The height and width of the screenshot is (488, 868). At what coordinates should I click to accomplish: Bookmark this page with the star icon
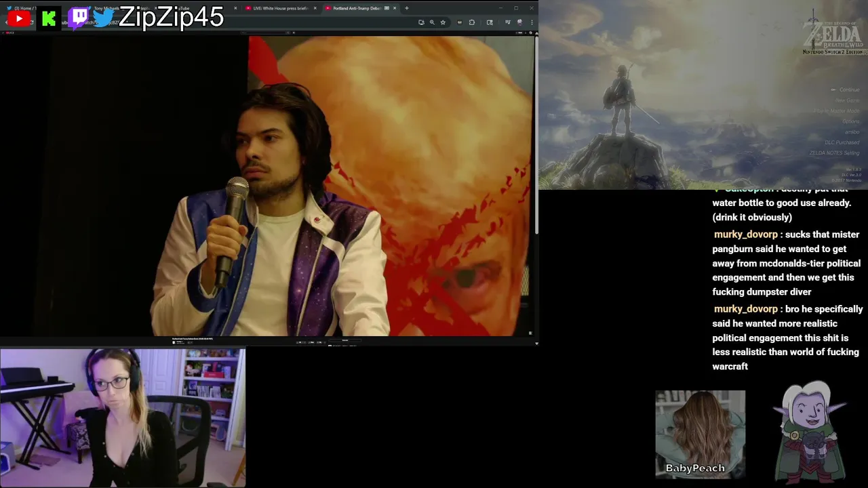click(x=443, y=22)
